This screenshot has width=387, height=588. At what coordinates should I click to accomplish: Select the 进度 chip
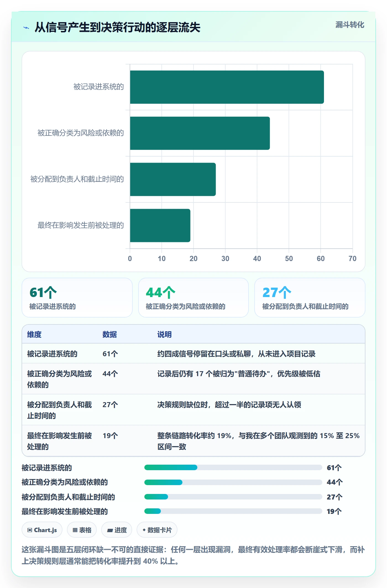[x=117, y=530]
